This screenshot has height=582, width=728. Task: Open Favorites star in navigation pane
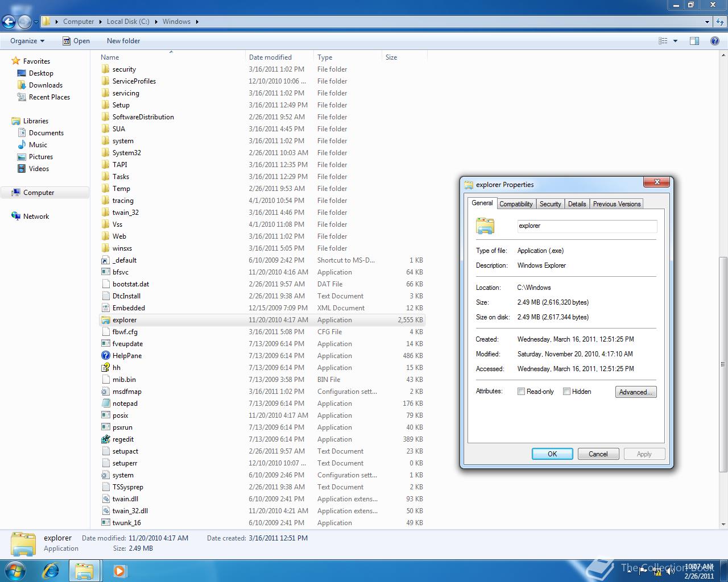pyautogui.click(x=16, y=61)
